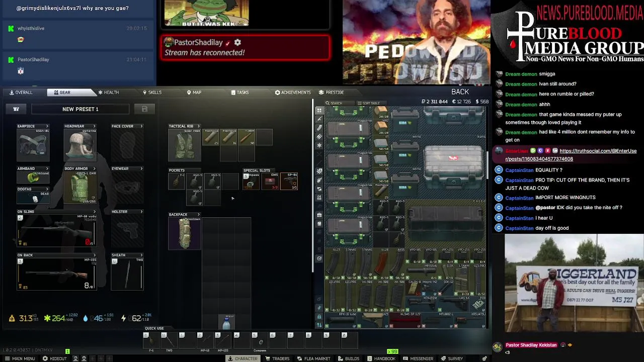Click quick use slot with Compass
Viewport: 644px width, 362px height.
coord(260,341)
